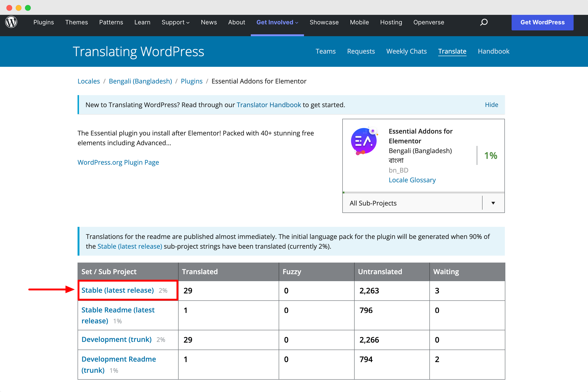Select Mobile in the navigation
Screen dimensions: 588x392
[359, 22]
